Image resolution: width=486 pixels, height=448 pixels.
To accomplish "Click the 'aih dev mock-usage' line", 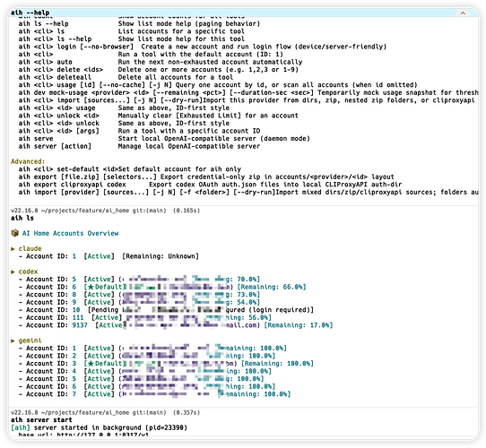I will point(248,92).
